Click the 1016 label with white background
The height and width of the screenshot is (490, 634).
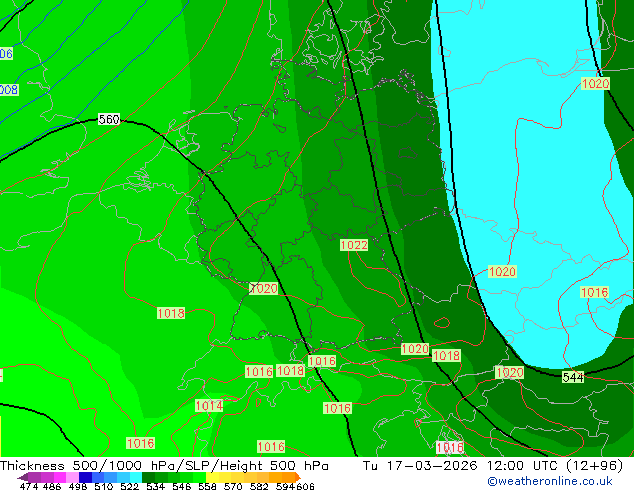(x=450, y=447)
